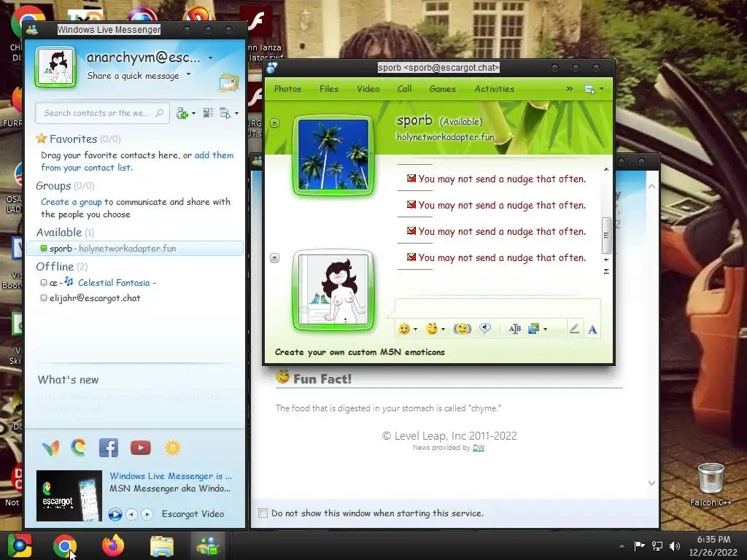Viewport: 747px width, 560px height.
Task: Click the 'Create a group' link
Action: [71, 202]
